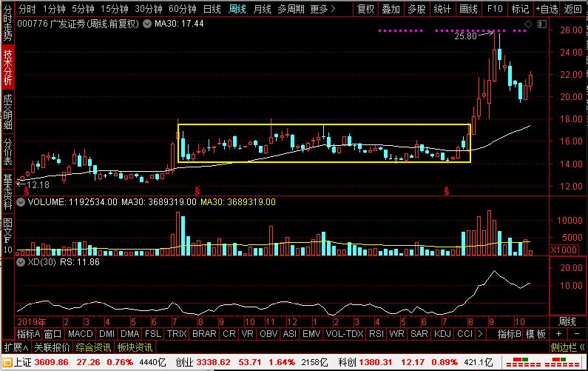588x371 pixels.
Task: Select the 指标B indicator group
Action: [x=510, y=334]
